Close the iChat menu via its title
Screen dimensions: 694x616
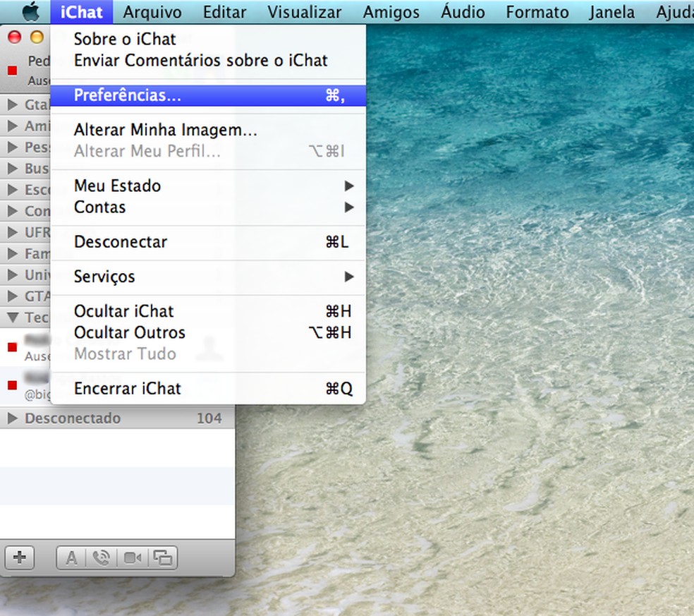[x=81, y=12]
